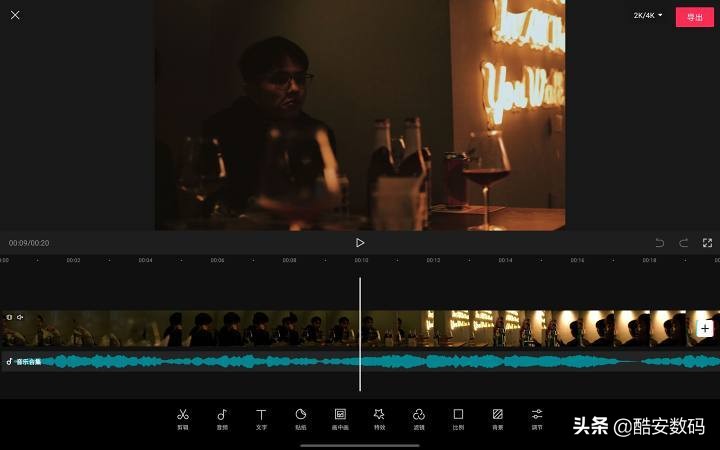Viewport: 720px width, 450px height.
Task: Toggle fullscreen preview mode
Action: click(707, 243)
